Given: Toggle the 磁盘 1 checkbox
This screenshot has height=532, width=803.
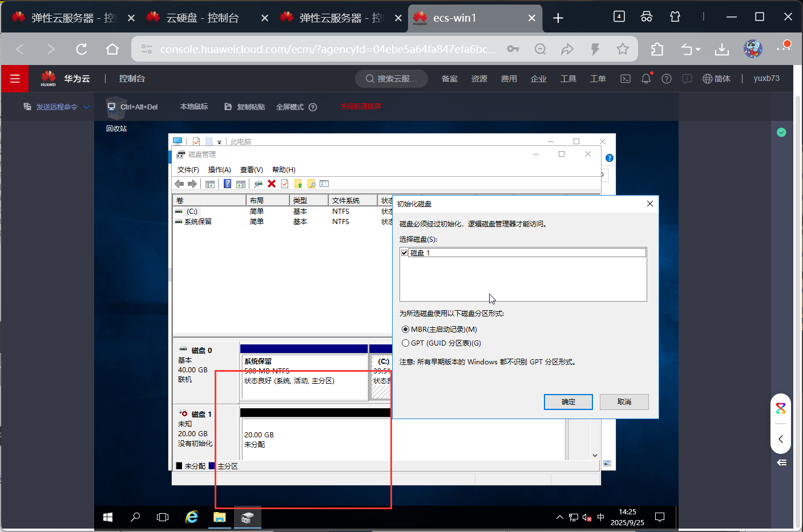Looking at the screenshot, I should pos(405,253).
